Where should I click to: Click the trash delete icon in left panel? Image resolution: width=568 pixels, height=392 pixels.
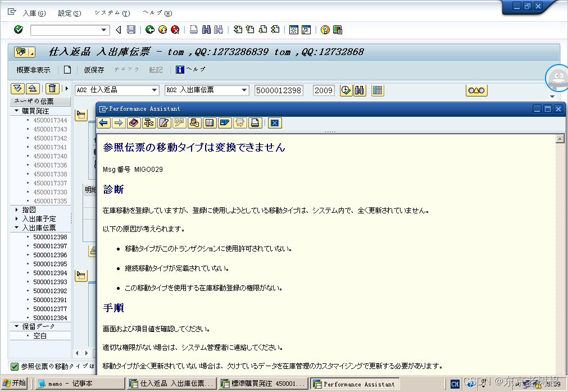point(52,89)
